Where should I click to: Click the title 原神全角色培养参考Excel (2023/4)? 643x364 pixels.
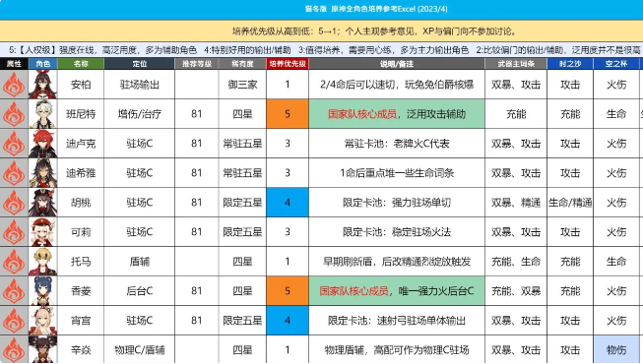[389, 9]
